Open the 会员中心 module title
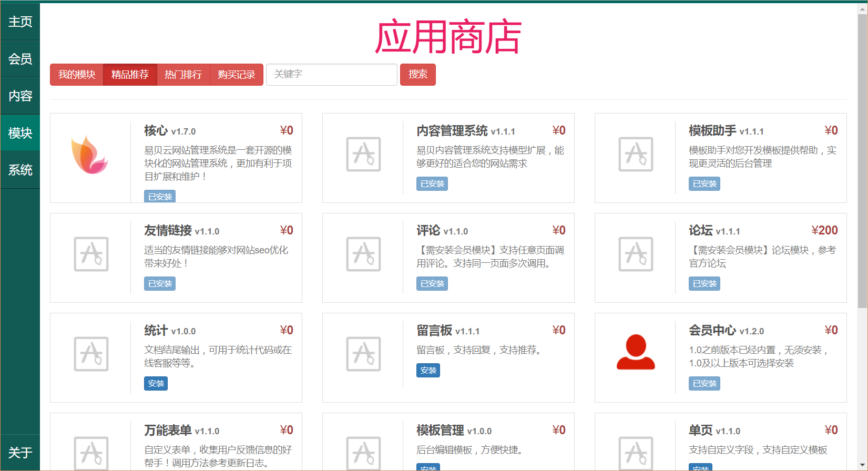The image size is (868, 471). point(713,330)
